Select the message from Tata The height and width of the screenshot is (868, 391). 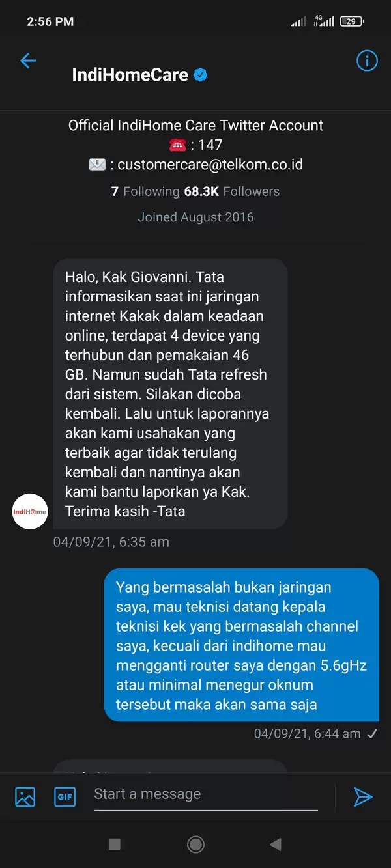click(170, 394)
